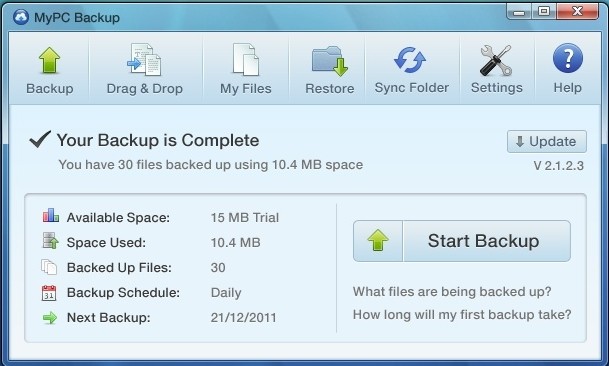
Task: Open the My Files pages icon
Action: (245, 59)
